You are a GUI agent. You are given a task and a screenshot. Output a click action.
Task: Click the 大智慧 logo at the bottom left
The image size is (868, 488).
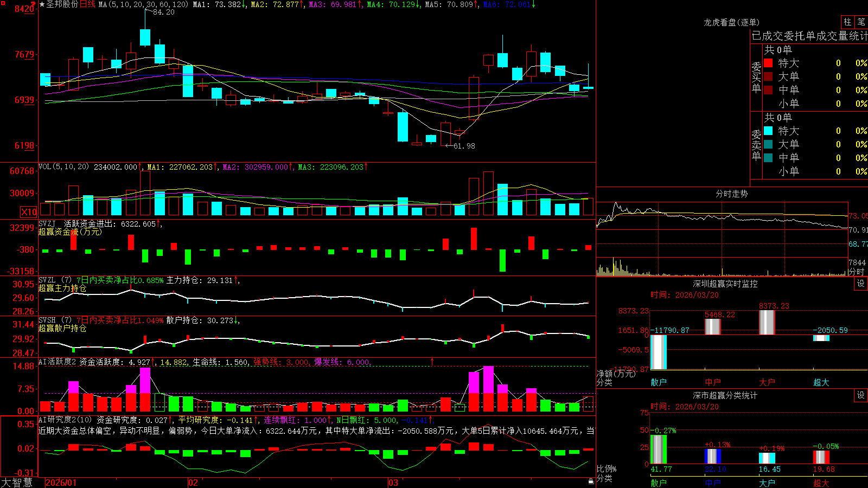pos(17,482)
